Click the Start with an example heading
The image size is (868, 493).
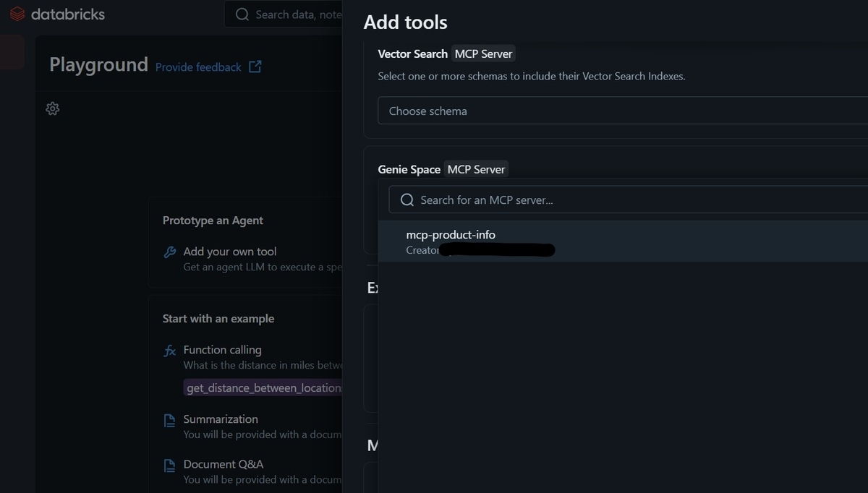point(218,319)
